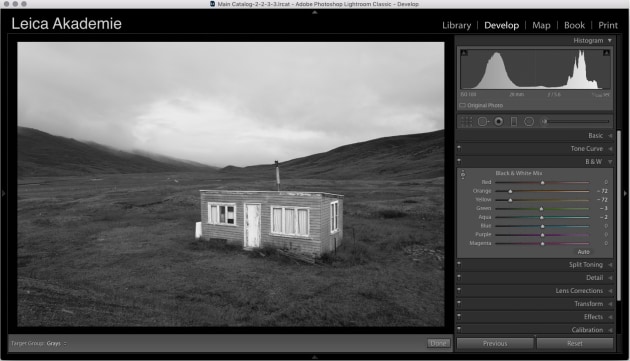The image size is (630, 361).
Task: Click the right panel vertical scrollbar
Action: (x=619, y=215)
